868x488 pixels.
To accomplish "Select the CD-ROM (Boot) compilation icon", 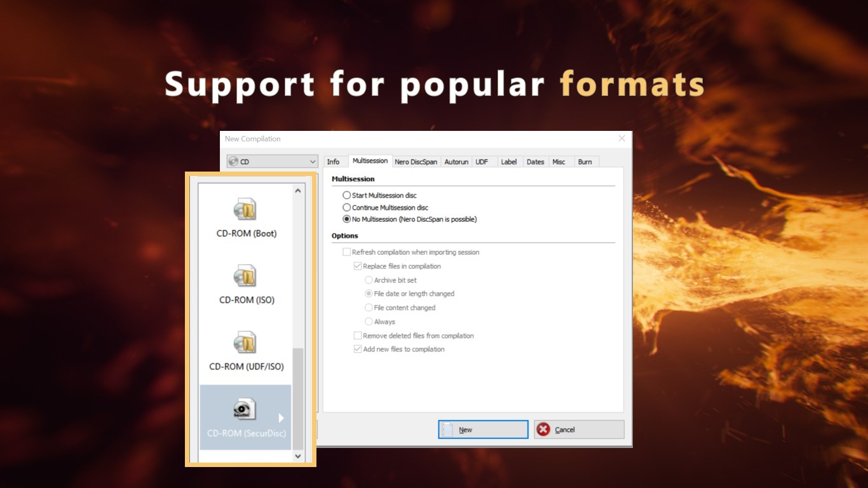I will 245,212.
